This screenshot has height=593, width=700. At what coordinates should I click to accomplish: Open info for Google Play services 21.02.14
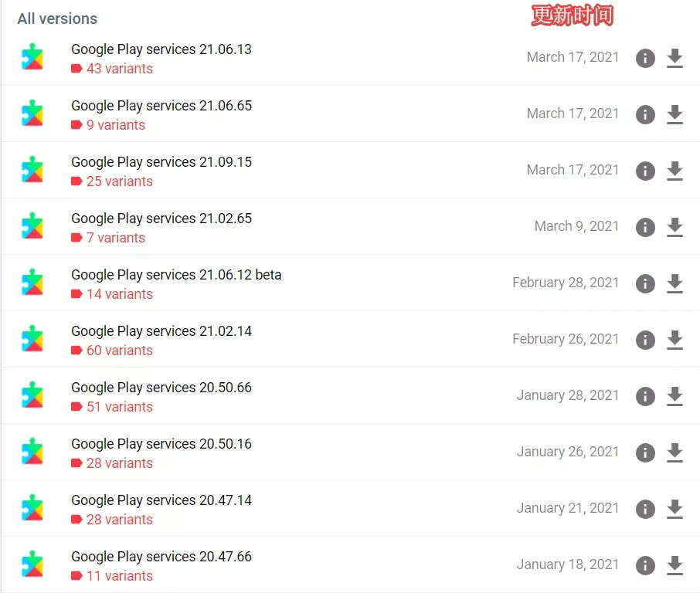pos(645,340)
